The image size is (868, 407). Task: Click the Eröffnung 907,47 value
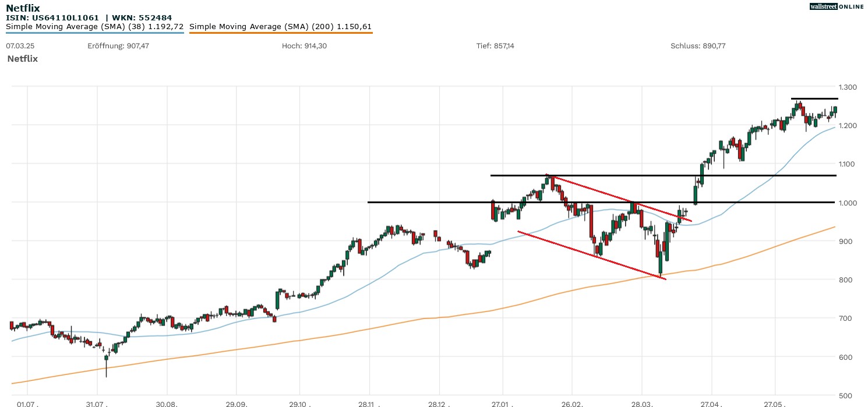(114, 45)
